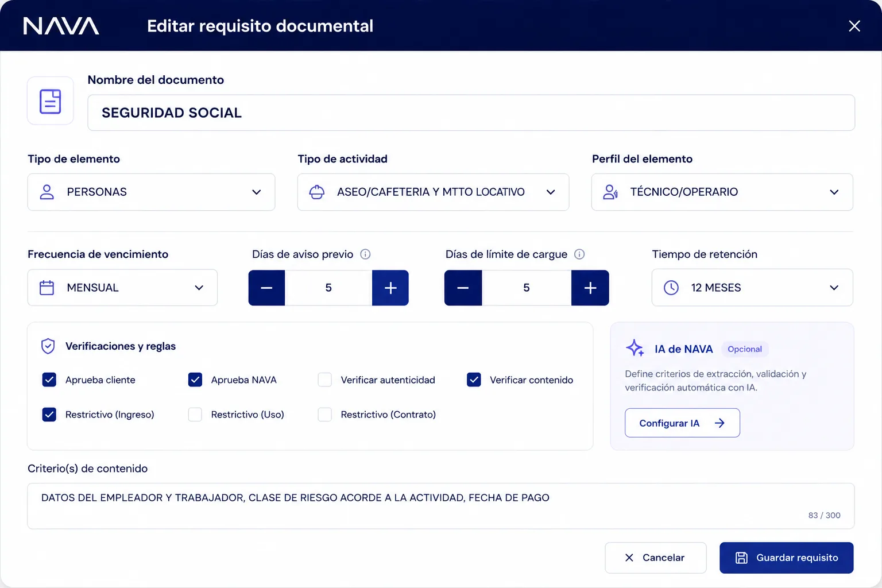
Task: Close the Editar requisito documental dialog
Action: tap(854, 26)
